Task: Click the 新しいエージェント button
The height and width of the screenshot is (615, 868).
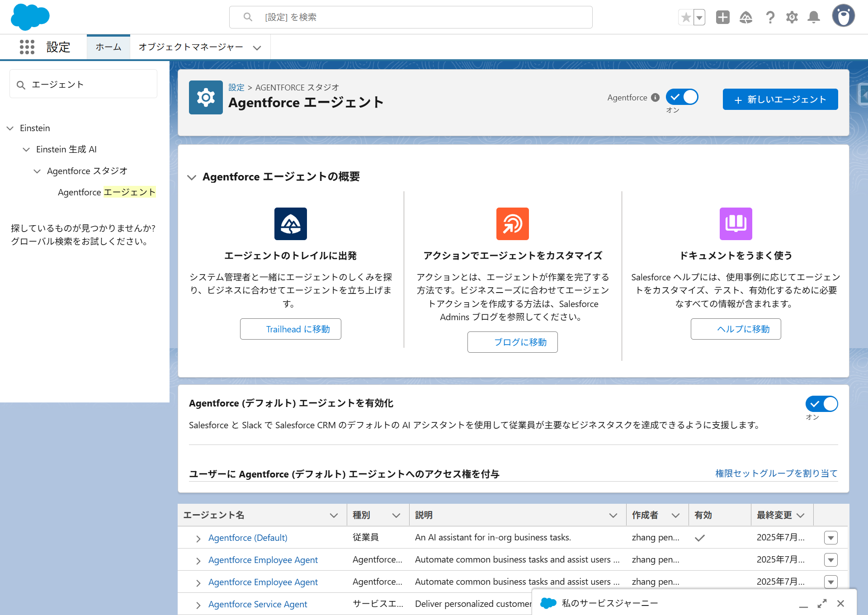Action: 780,99
